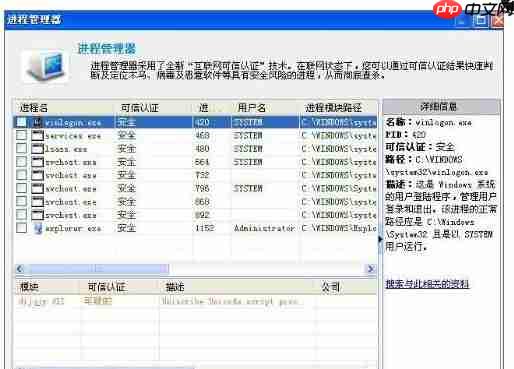Sort by the 用户名 column header
This screenshot has height=369, width=514.
265,108
